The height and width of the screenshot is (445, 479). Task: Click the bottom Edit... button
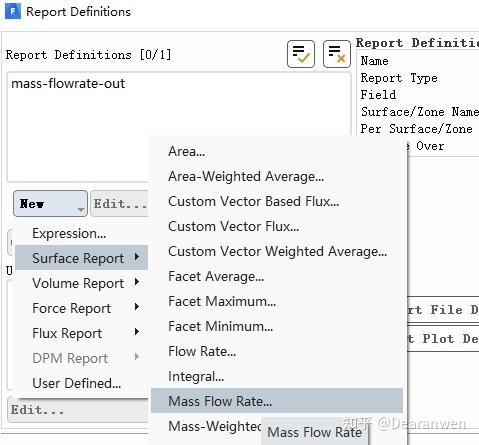(x=77, y=410)
